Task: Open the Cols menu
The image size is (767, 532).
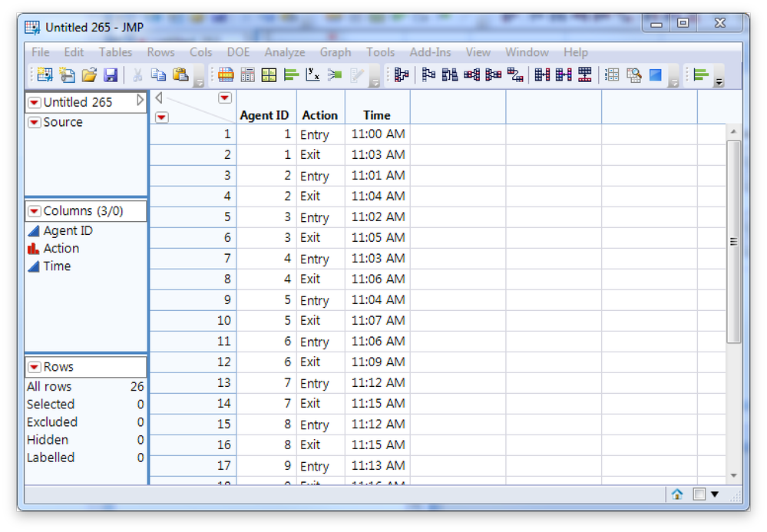Action: [x=201, y=52]
